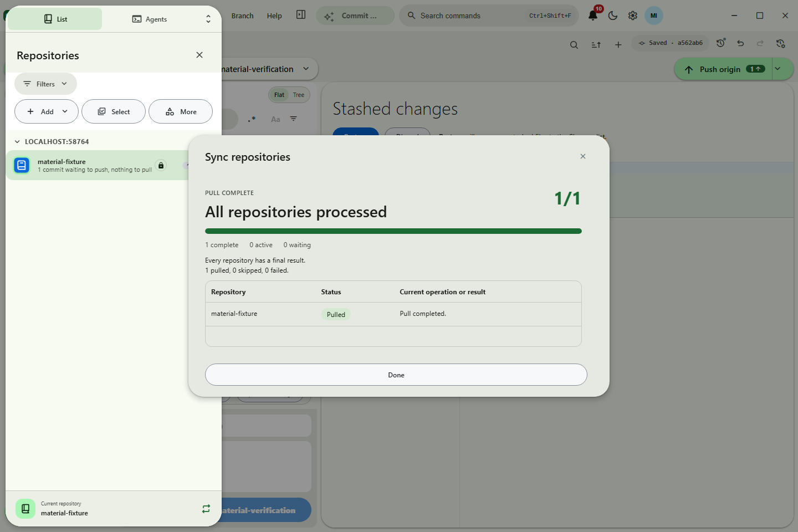Toggle regex filter icon
798x532 pixels.
tap(252, 119)
